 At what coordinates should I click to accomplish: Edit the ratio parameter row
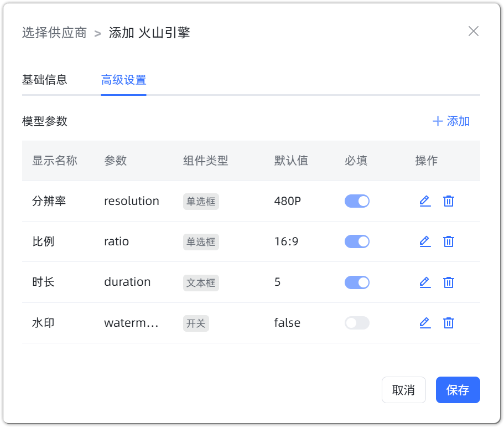point(425,241)
